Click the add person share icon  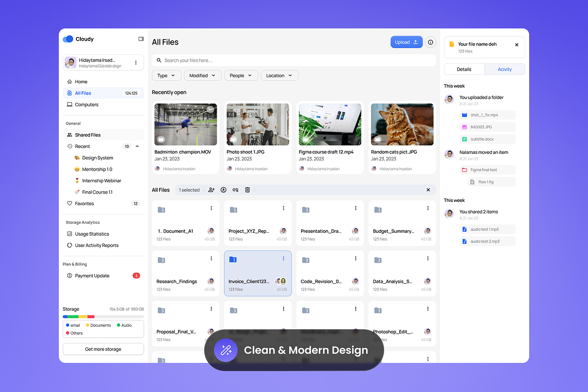click(x=211, y=190)
